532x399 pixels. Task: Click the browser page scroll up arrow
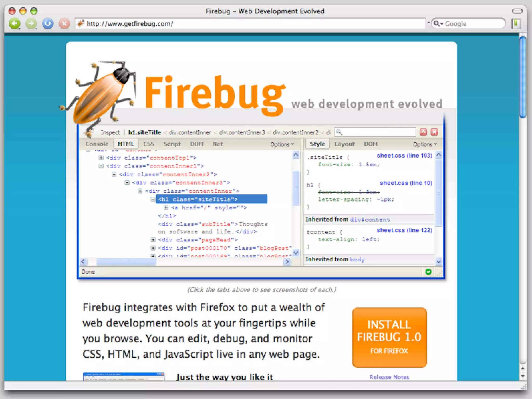[x=523, y=368]
